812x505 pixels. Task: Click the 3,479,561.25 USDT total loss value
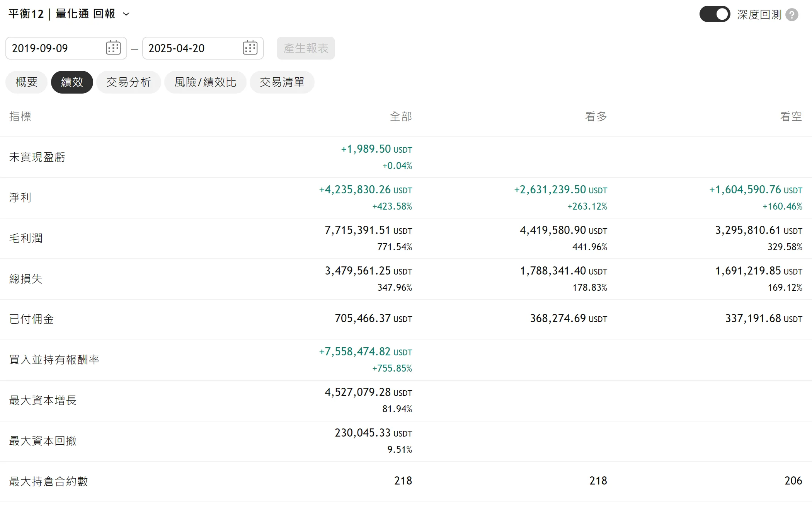click(368, 271)
